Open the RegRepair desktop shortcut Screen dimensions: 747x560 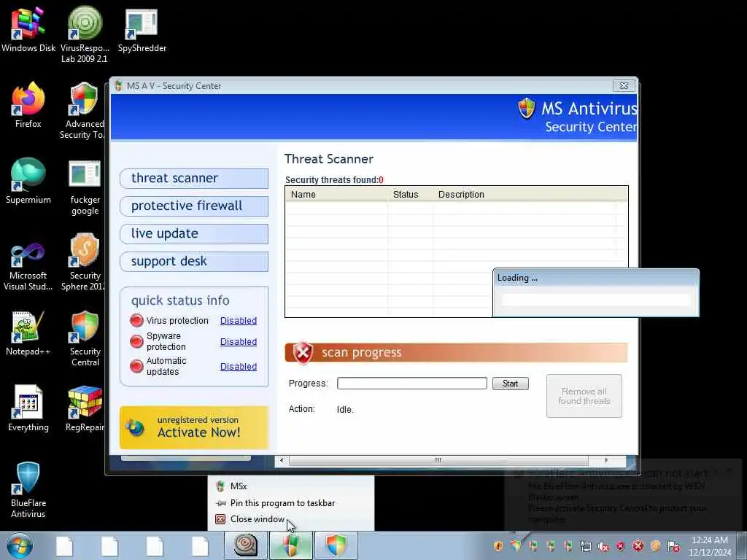coord(85,408)
